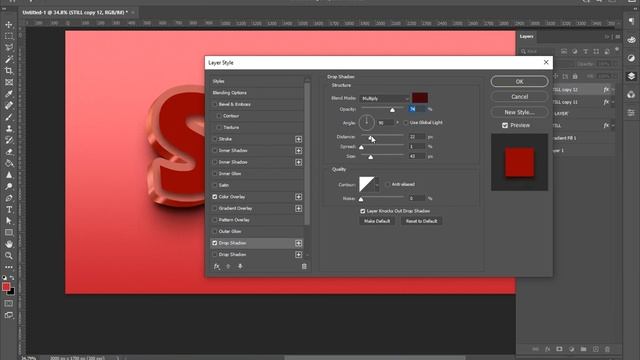Click the Angle dial control
This screenshot has height=360, width=640.
tap(367, 122)
